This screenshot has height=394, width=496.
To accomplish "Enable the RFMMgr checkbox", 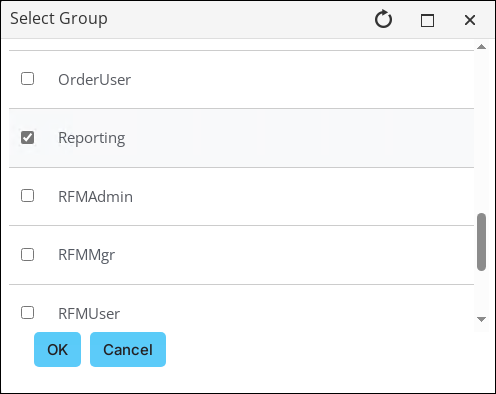I will [x=27, y=255].
